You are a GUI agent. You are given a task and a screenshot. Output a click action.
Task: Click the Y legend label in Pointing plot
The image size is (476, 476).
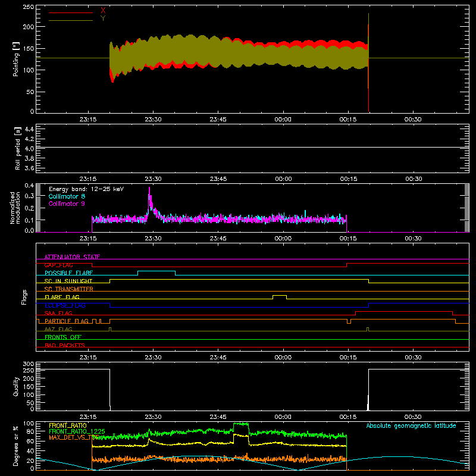(103, 18)
